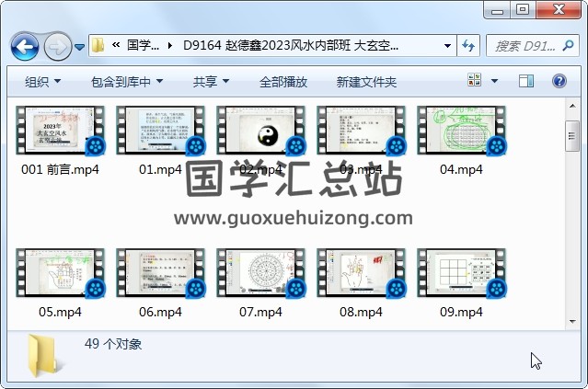The height and width of the screenshot is (389, 588).
Task: Change view with the views icon
Action: point(475,80)
